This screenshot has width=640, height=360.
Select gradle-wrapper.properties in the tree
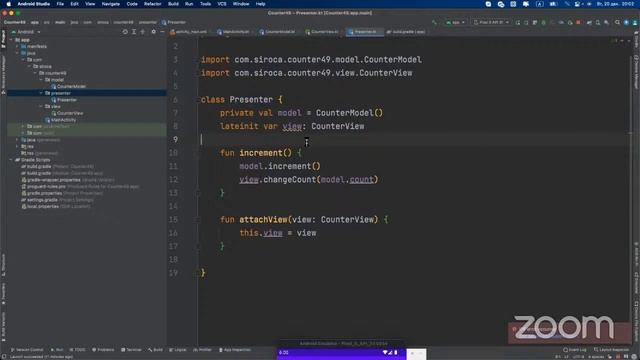point(68,180)
